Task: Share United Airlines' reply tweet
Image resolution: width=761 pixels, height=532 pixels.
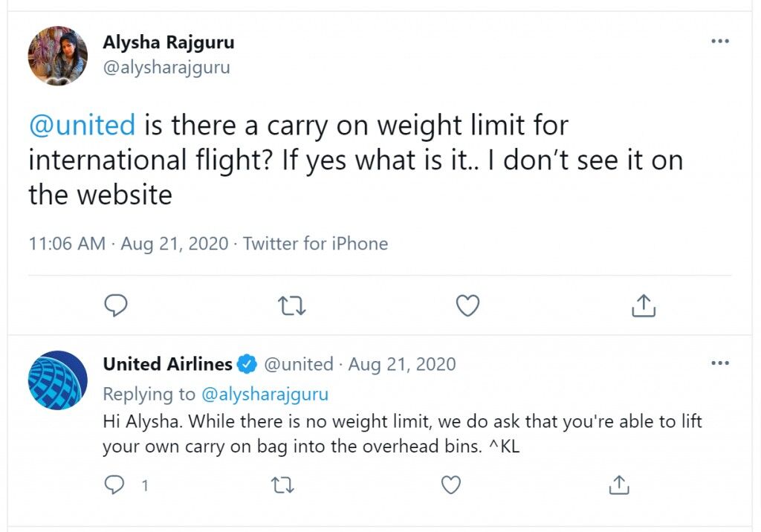Action: coord(619,485)
